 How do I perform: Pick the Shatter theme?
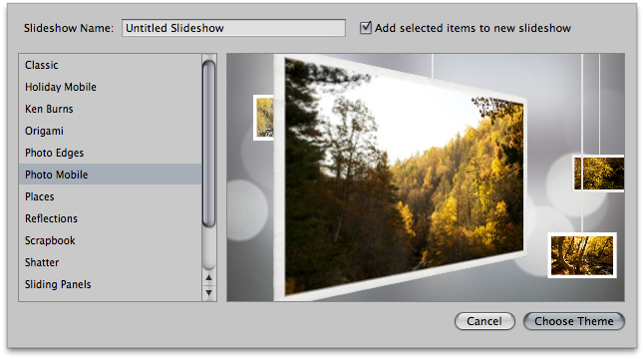click(110, 262)
